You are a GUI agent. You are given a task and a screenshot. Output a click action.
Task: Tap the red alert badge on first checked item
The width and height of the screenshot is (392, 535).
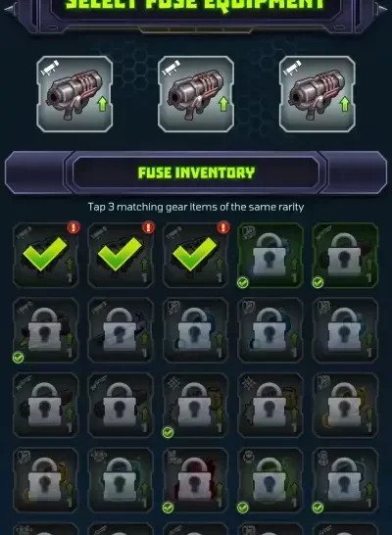coord(73,227)
